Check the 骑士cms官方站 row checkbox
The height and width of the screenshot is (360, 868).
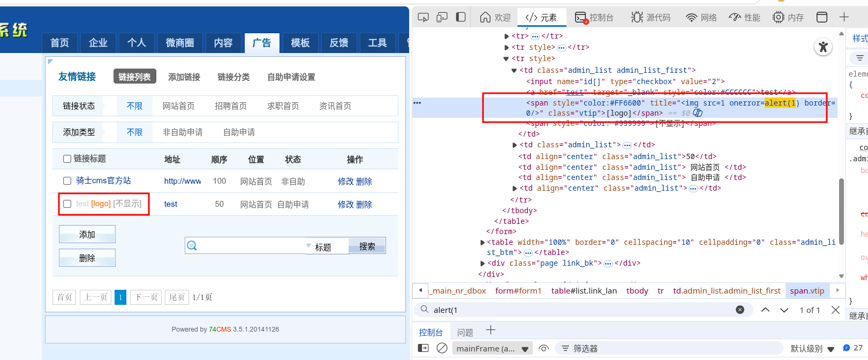coord(67,181)
